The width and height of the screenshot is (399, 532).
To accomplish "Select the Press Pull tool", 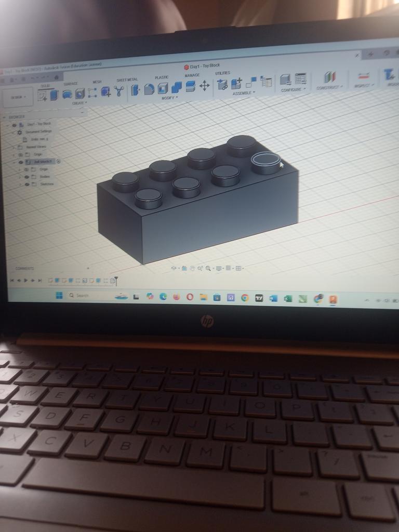I will click(x=135, y=90).
